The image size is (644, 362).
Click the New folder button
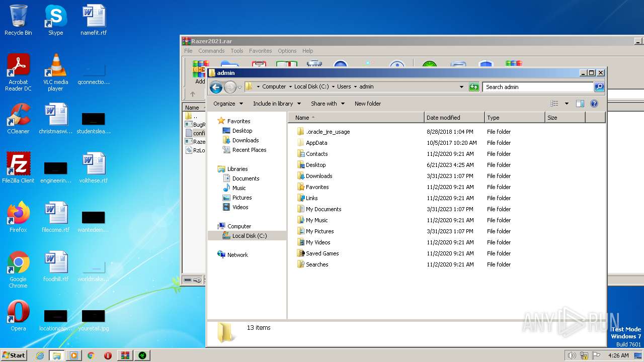[368, 104]
